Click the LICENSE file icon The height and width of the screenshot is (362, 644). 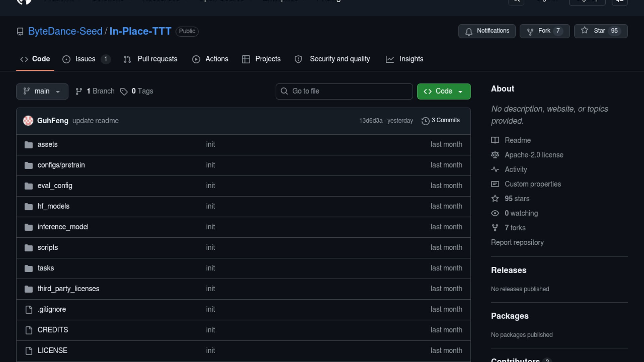pos(29,351)
